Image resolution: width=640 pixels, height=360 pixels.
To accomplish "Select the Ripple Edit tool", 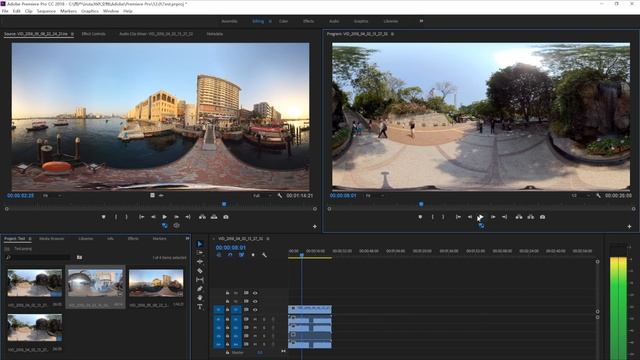I will coord(200,262).
